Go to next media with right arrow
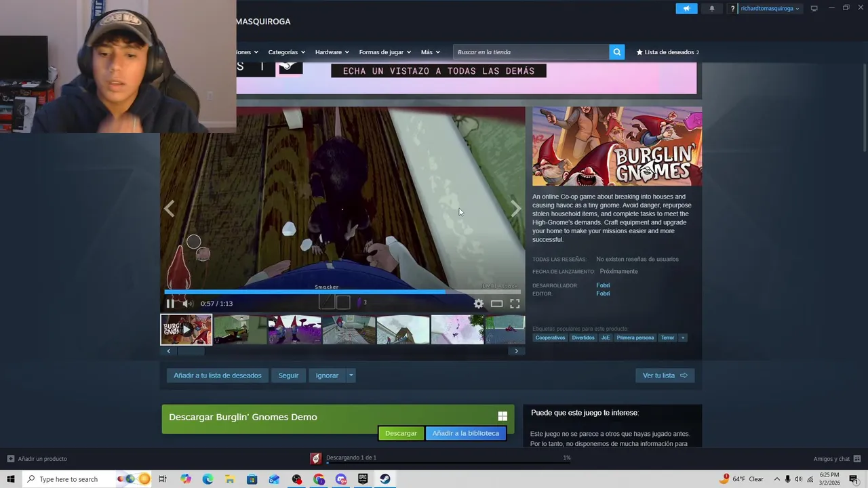This screenshot has height=488, width=868. 515,209
